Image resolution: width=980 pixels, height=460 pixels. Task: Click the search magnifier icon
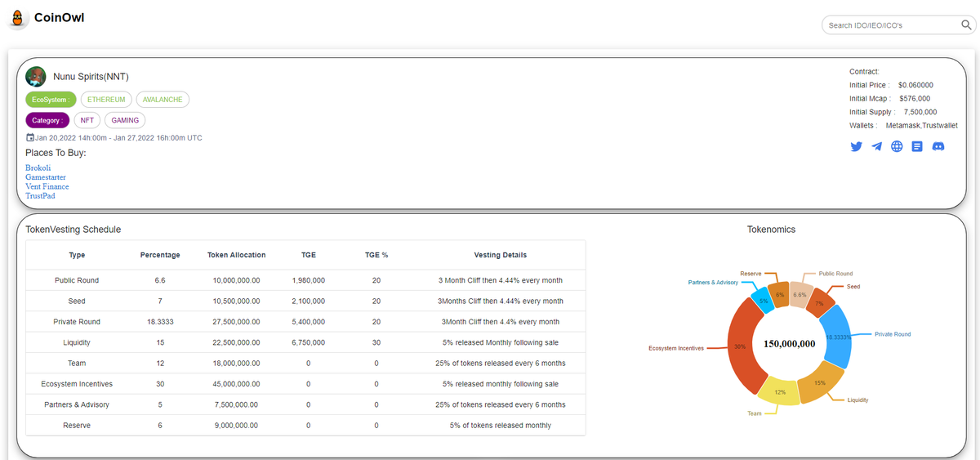964,25
